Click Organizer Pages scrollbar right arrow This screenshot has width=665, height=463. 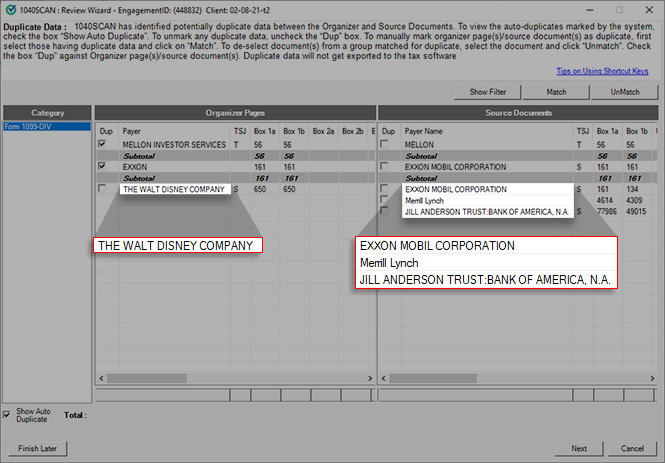[370, 378]
